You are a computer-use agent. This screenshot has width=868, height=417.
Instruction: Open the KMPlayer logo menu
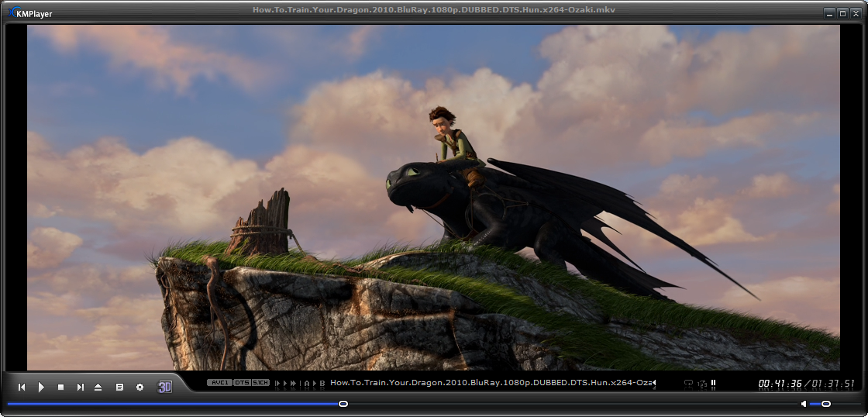tap(32, 12)
